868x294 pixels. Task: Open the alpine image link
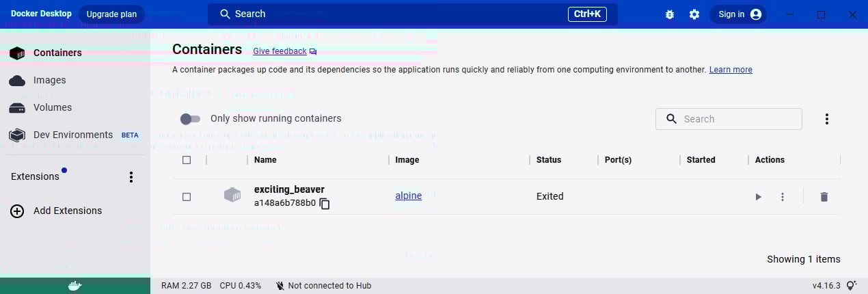[x=409, y=196]
